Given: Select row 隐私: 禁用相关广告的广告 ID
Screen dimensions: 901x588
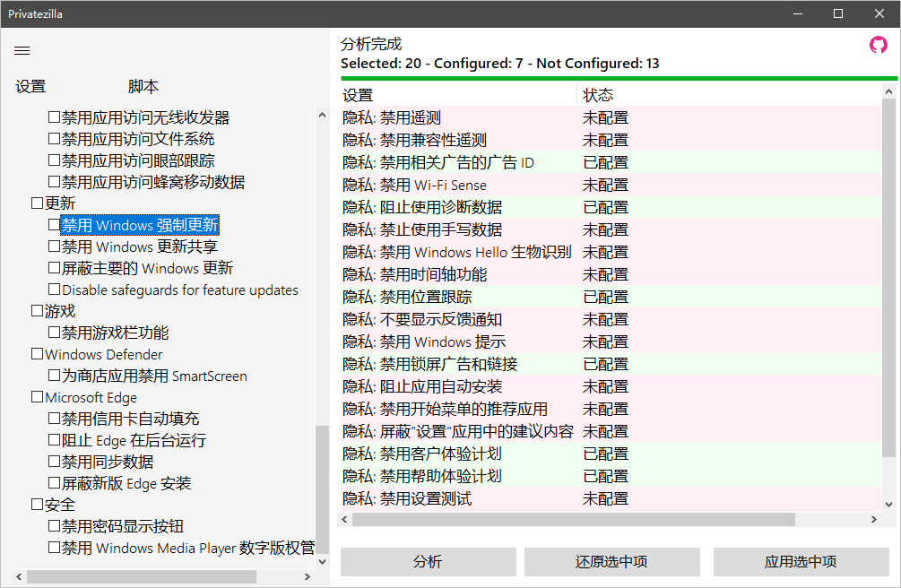Looking at the screenshot, I should click(x=611, y=162).
